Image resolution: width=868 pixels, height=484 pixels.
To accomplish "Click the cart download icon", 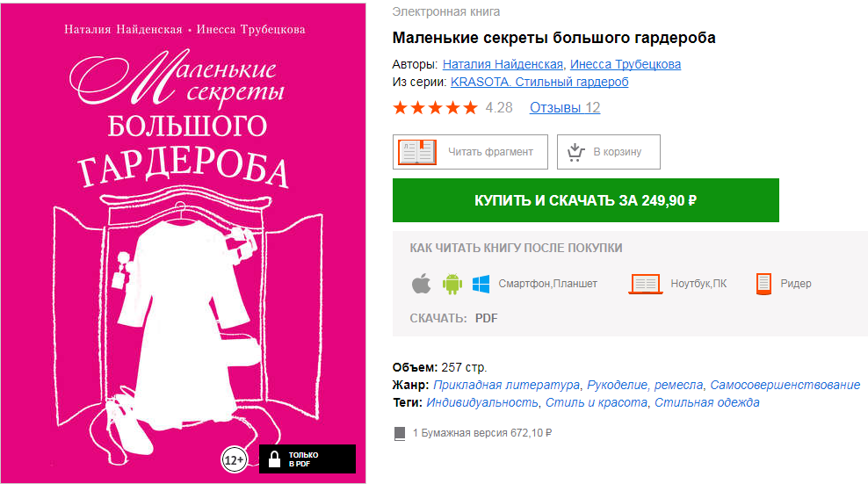I will [x=575, y=152].
